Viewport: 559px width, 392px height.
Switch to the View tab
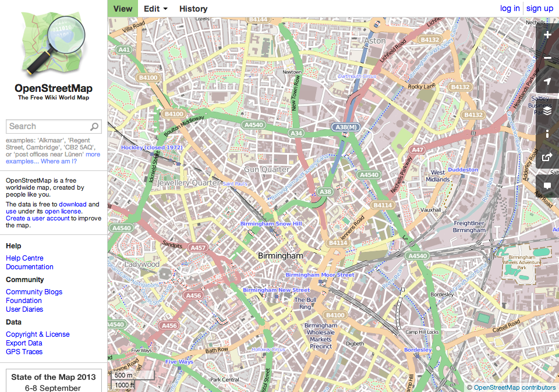tap(123, 9)
